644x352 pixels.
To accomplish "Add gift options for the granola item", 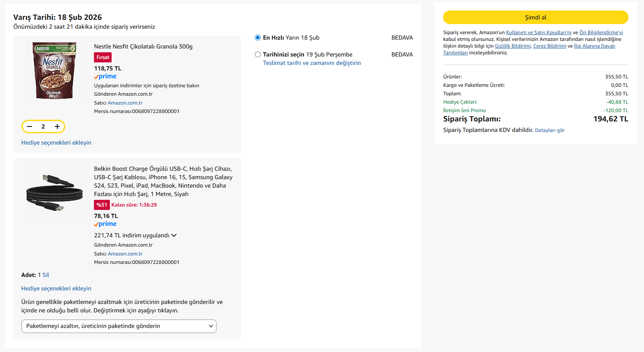I will 56,142.
